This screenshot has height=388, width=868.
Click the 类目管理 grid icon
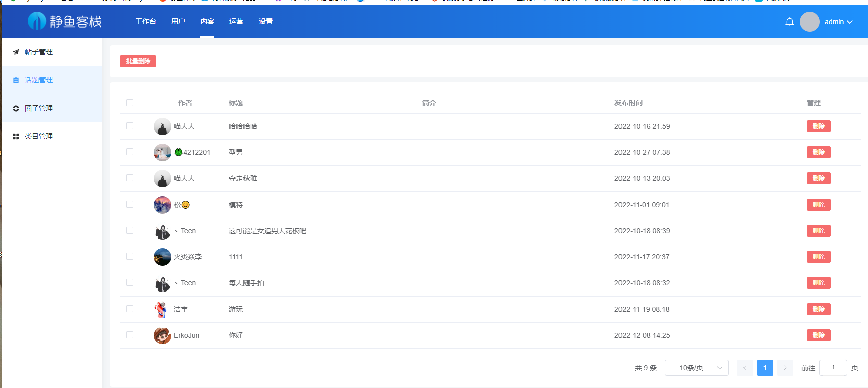pyautogui.click(x=16, y=137)
